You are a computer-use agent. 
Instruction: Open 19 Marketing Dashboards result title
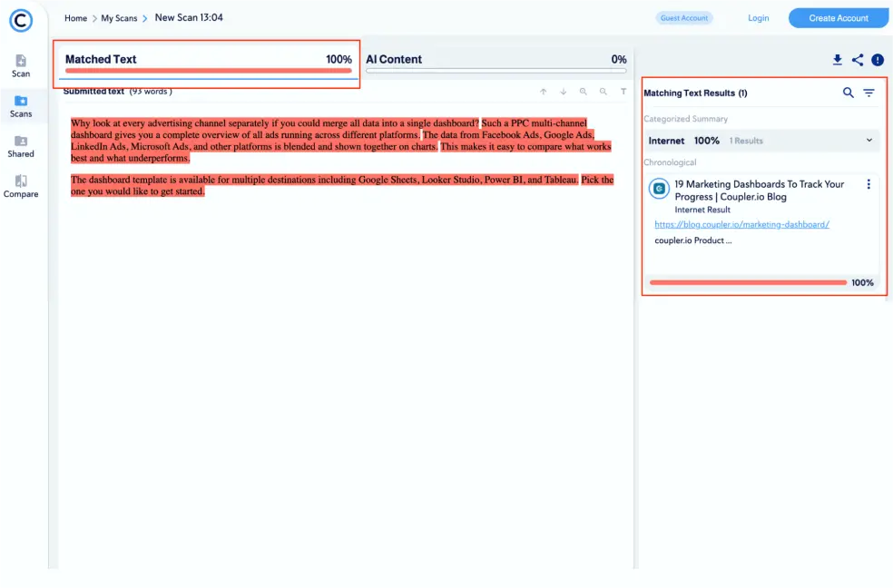point(760,191)
